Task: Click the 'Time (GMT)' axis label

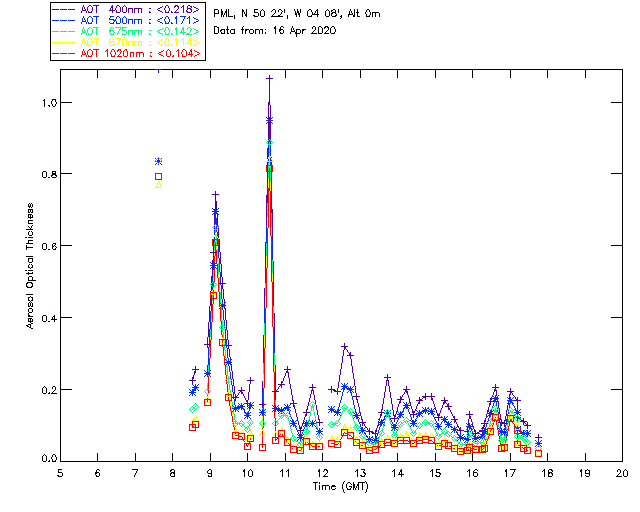Action: pos(340,487)
